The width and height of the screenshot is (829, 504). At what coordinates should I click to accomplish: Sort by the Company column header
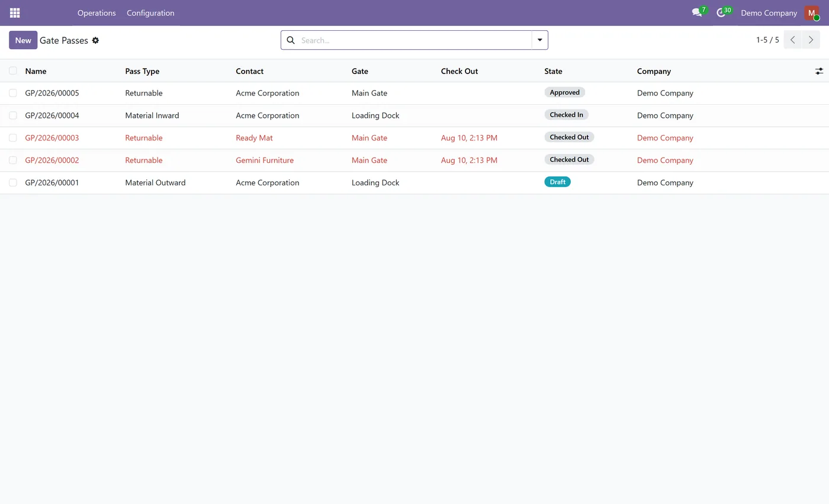pos(654,71)
